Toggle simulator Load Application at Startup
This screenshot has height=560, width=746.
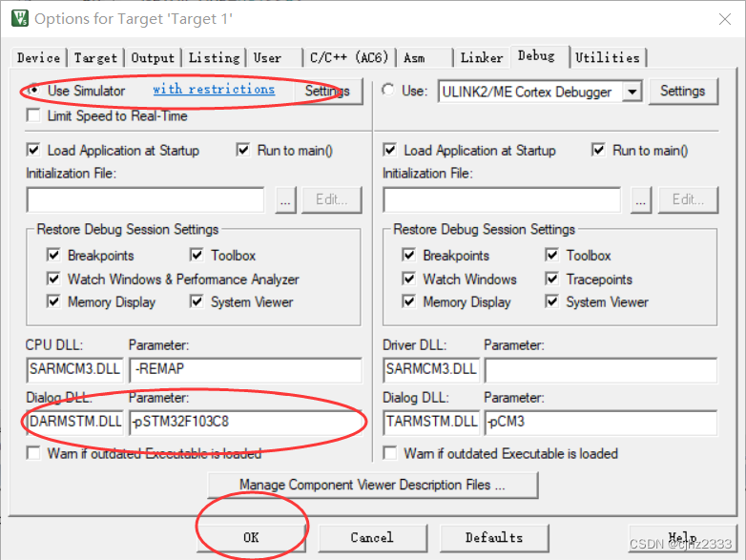click(x=33, y=151)
